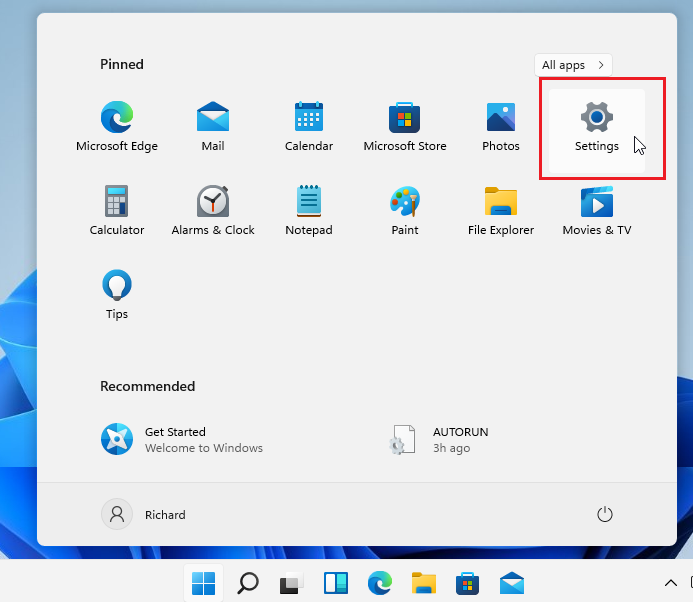Open Alarms & Clock
693x603 pixels.
click(x=213, y=211)
